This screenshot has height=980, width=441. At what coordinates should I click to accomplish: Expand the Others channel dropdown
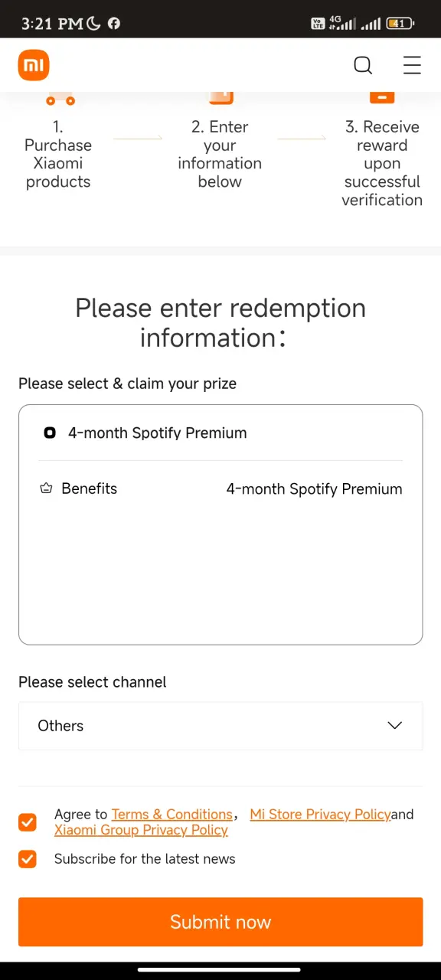point(220,726)
